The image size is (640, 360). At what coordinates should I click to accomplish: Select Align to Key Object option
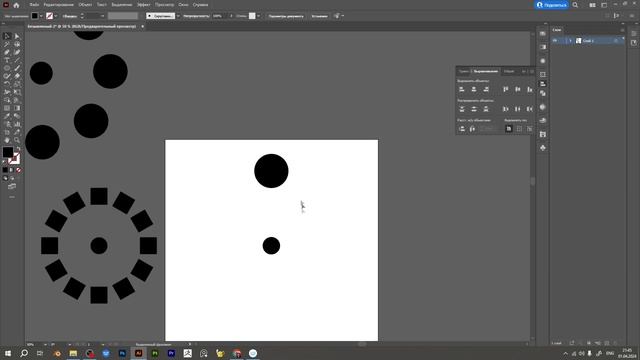(529, 129)
